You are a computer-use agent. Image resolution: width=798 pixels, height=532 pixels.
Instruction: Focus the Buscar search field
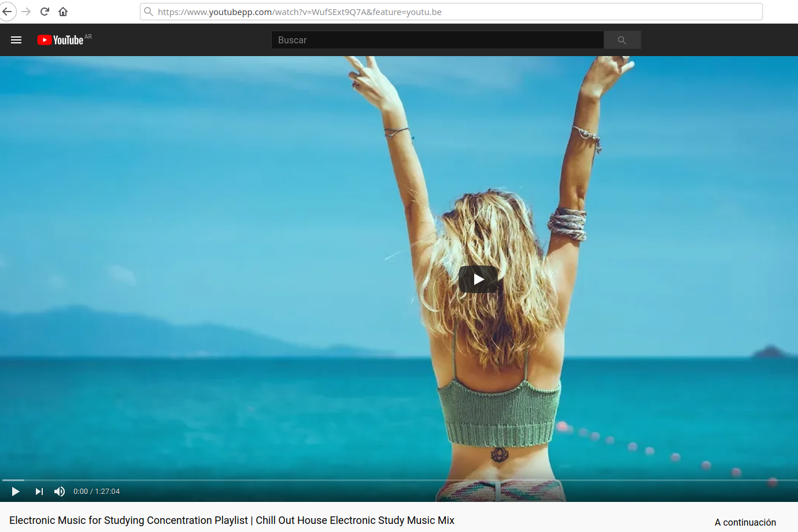438,40
